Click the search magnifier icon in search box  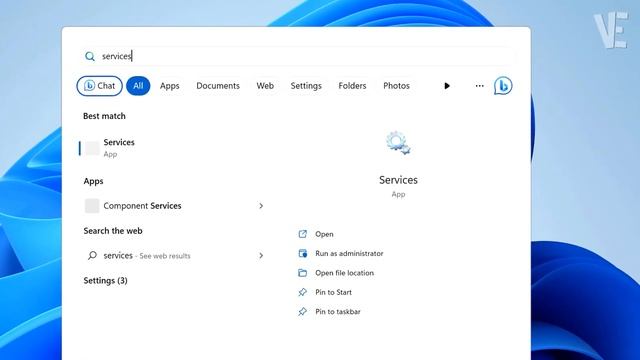point(90,56)
